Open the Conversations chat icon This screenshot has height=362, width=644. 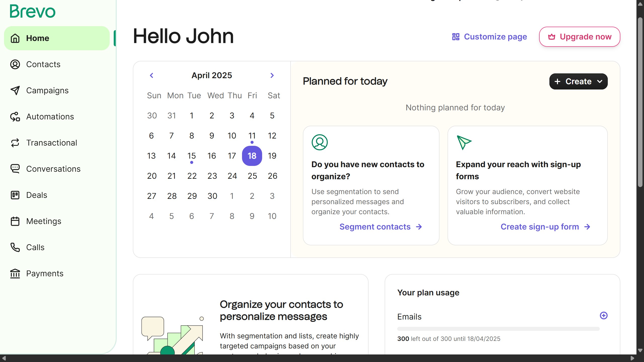click(x=15, y=169)
